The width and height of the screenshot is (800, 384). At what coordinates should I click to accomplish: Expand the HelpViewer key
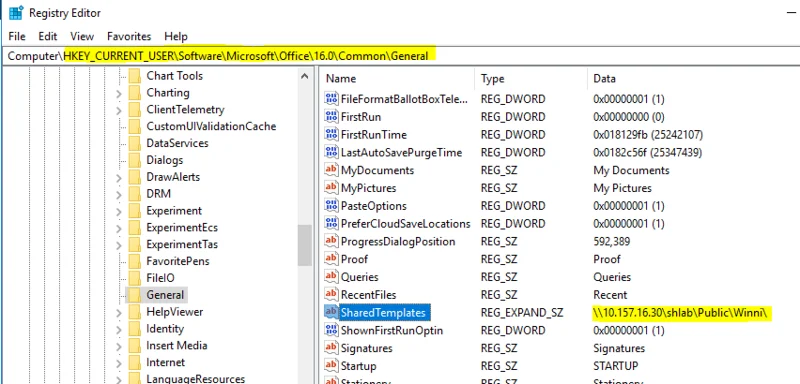[119, 312]
